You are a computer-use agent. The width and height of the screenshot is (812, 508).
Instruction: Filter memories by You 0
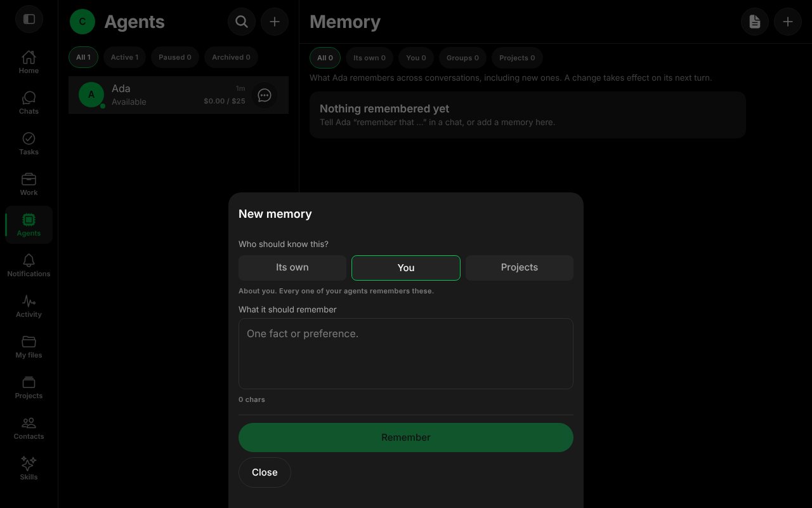[416, 58]
